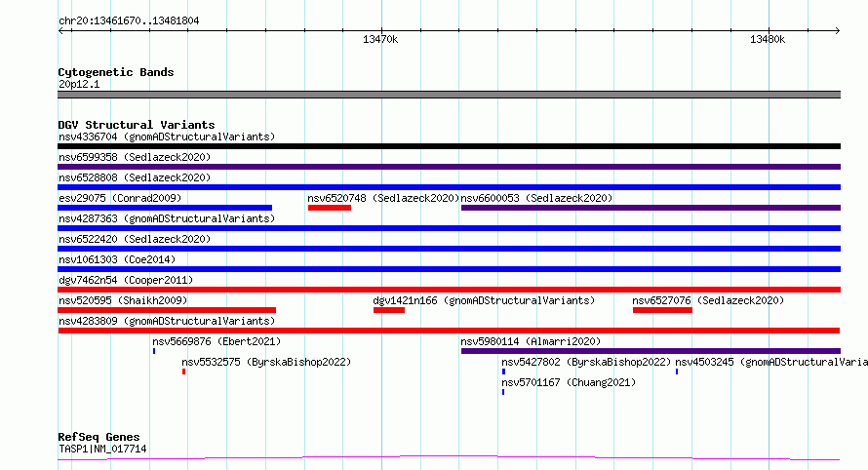Click the red nsv520595 variant bar
The image size is (868, 470).
[x=167, y=310]
